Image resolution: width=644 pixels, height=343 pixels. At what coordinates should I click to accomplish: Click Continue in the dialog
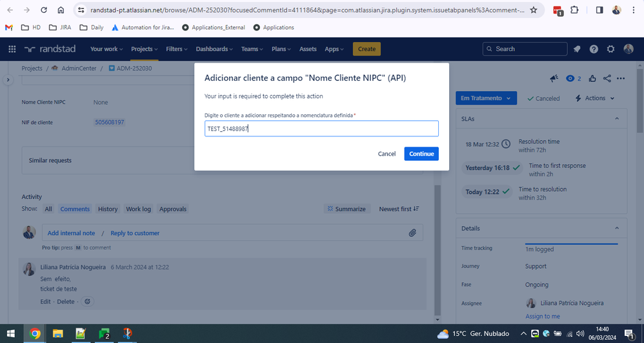[421, 154]
